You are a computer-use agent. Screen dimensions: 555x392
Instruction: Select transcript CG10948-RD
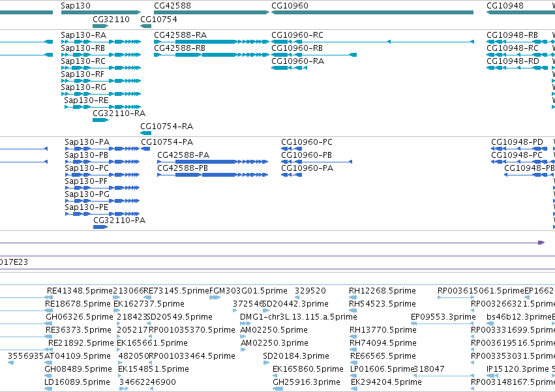point(513,61)
